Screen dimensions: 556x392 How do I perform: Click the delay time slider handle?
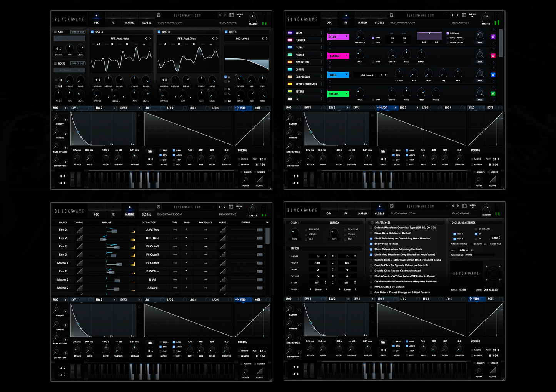coord(429,33)
